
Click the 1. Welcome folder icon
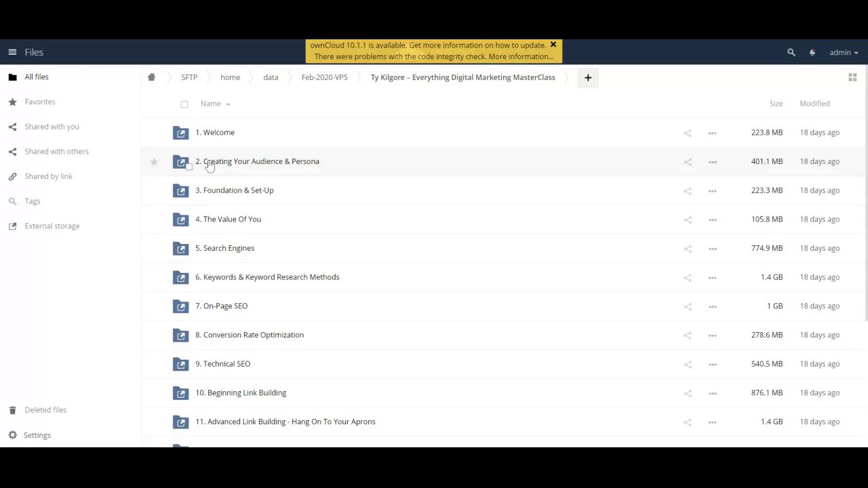click(x=180, y=133)
